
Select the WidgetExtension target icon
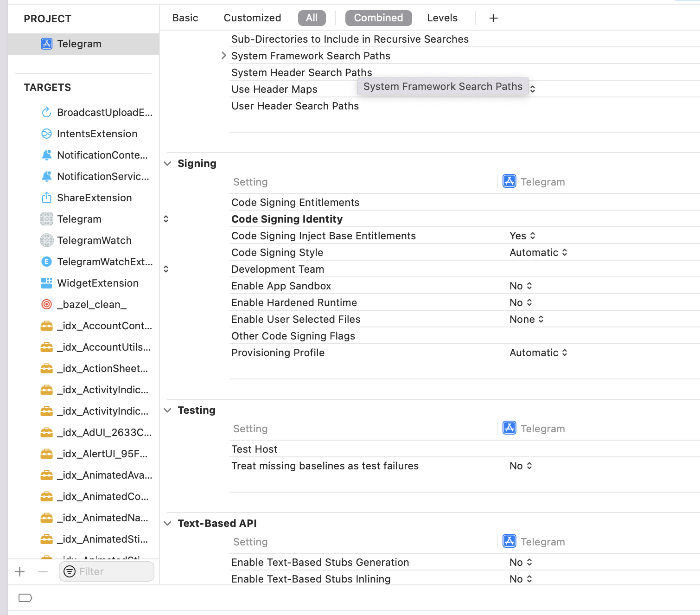click(x=46, y=283)
